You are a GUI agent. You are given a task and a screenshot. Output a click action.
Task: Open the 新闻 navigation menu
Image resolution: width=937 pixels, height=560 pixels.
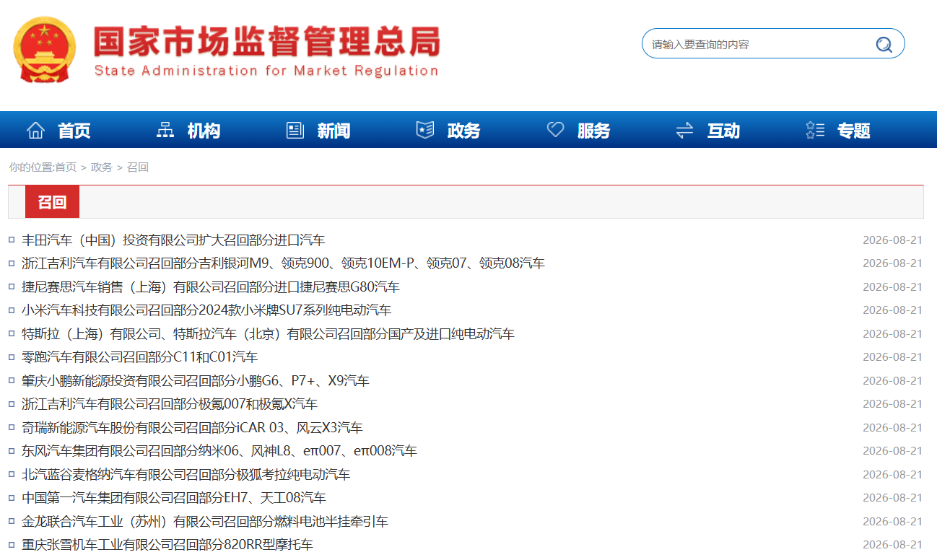click(334, 131)
